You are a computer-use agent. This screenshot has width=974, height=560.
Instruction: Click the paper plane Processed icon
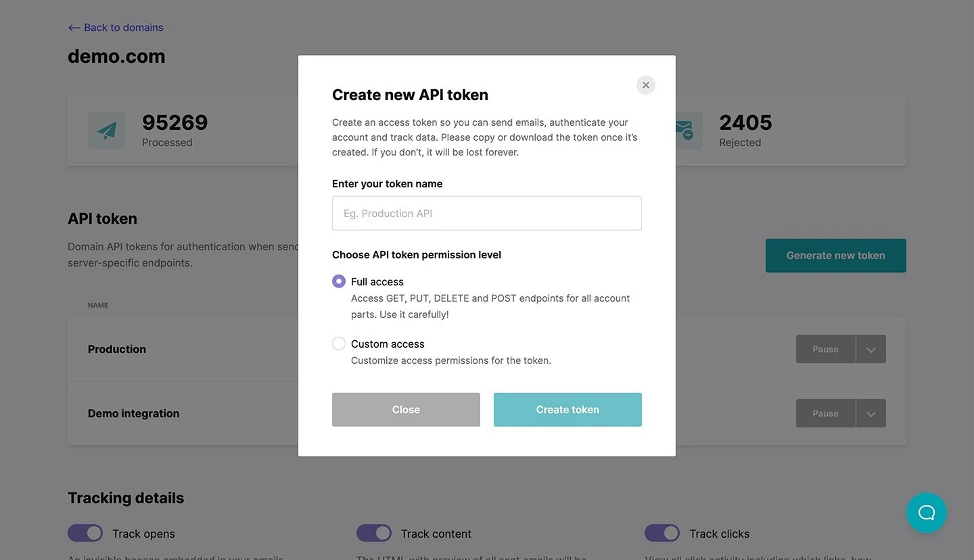click(x=107, y=131)
